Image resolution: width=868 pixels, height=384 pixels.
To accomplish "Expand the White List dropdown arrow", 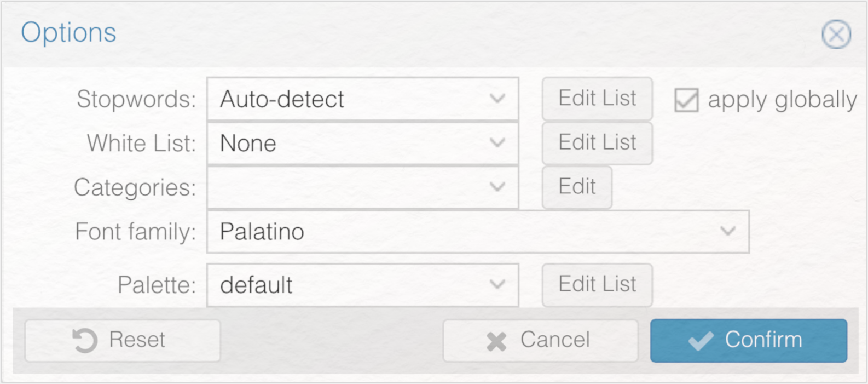I will (497, 143).
